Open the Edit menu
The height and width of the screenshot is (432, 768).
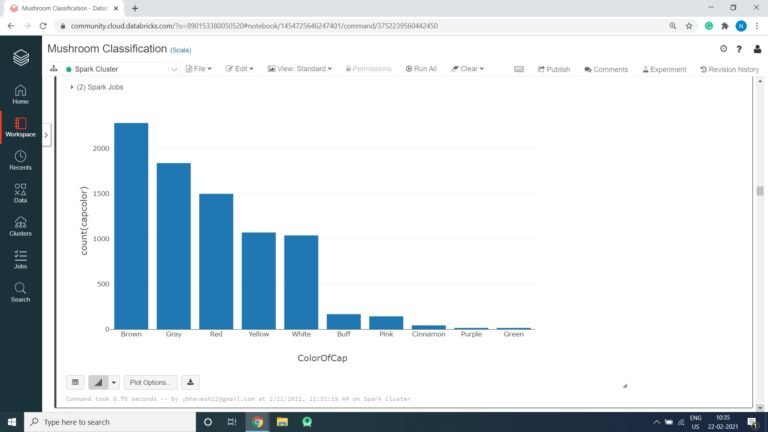240,69
